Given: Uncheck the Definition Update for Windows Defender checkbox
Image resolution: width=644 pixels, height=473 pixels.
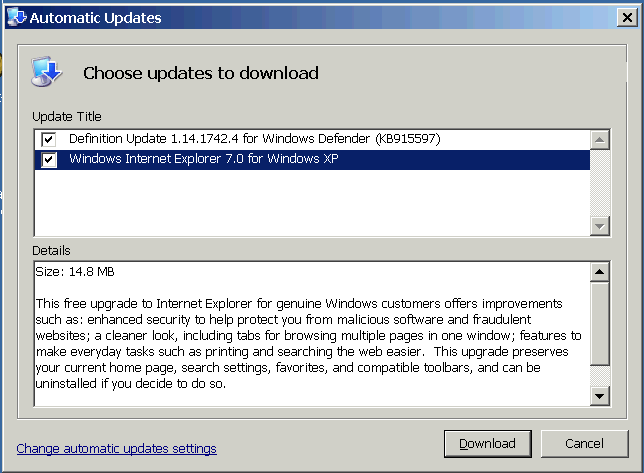Looking at the screenshot, I should coord(48,139).
